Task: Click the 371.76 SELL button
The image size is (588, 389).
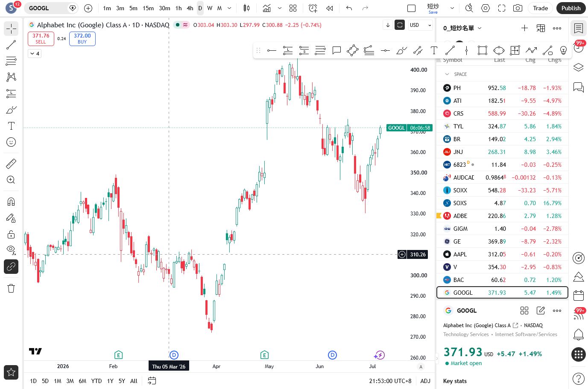Action: pyautogui.click(x=41, y=38)
